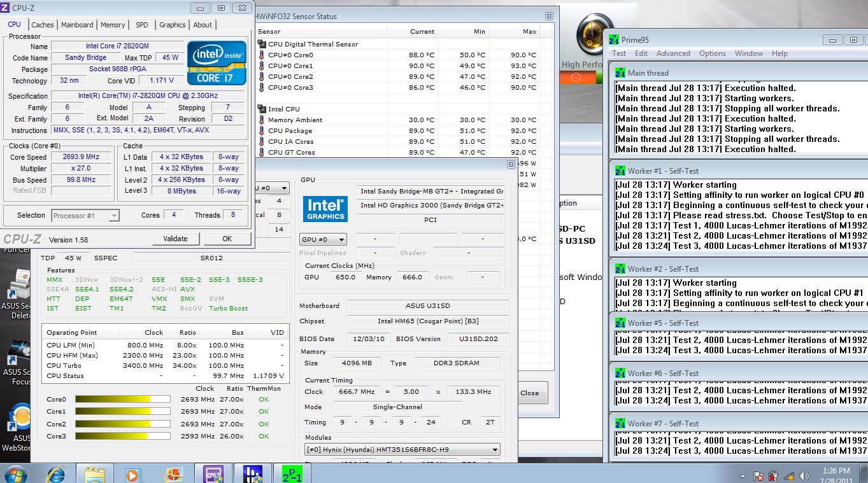Open the Test menu in Prime95

point(619,53)
